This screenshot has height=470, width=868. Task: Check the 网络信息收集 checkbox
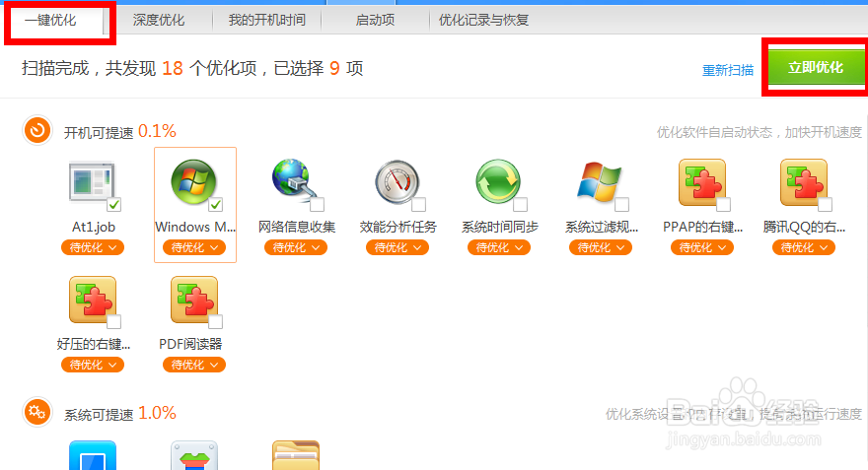[x=318, y=205]
